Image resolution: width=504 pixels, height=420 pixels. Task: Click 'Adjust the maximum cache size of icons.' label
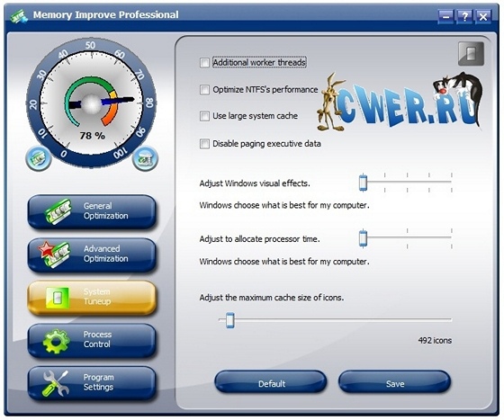(x=272, y=298)
